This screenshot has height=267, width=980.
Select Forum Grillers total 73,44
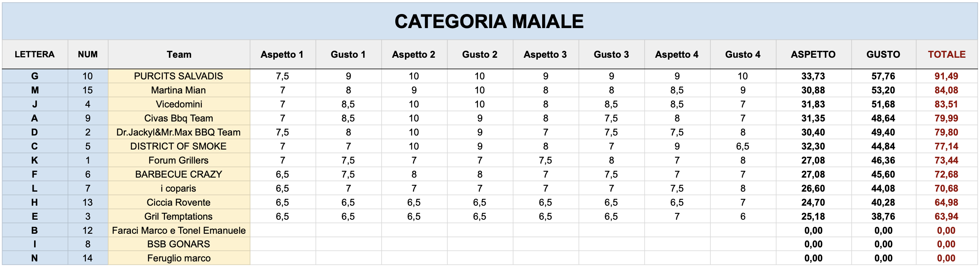tap(947, 160)
